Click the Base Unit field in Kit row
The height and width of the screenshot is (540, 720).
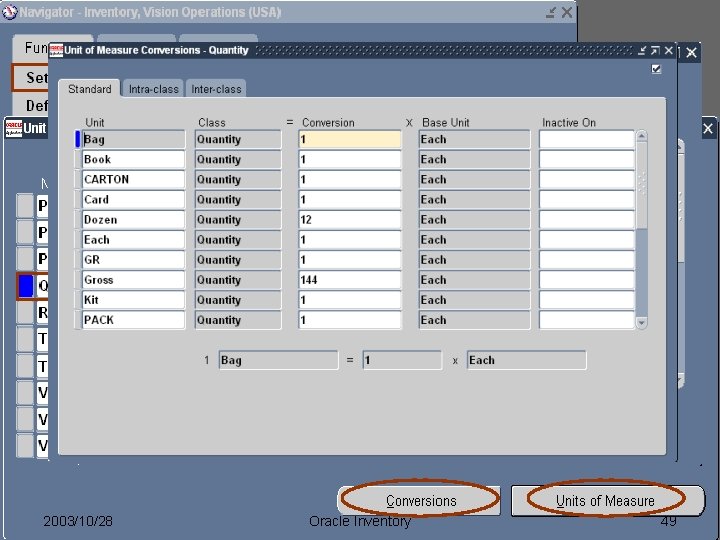tap(474, 300)
